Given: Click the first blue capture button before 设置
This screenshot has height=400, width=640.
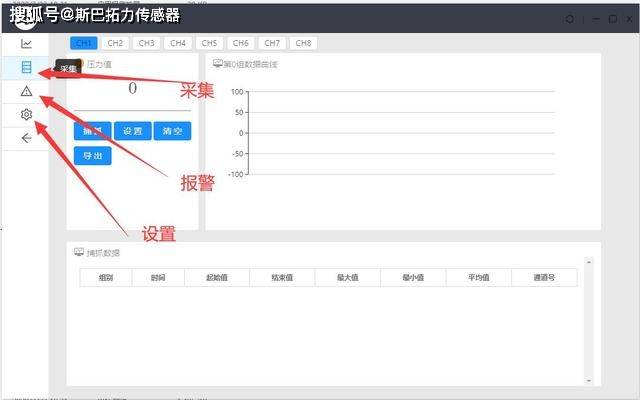Looking at the screenshot, I should click(93, 131).
